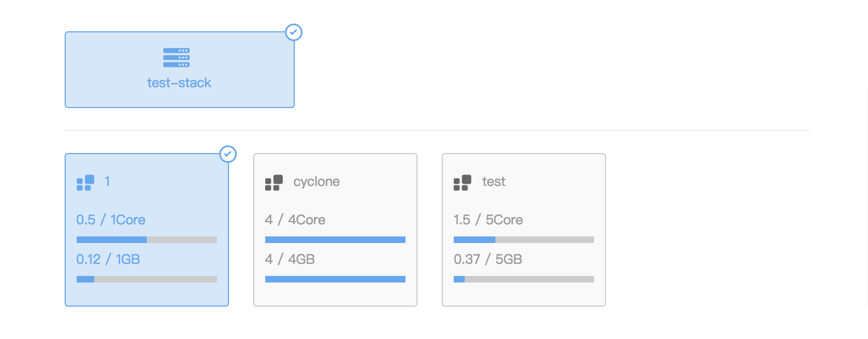Click the test-stack label text
Image resolution: width=868 pixels, height=339 pixels.
[x=179, y=83]
